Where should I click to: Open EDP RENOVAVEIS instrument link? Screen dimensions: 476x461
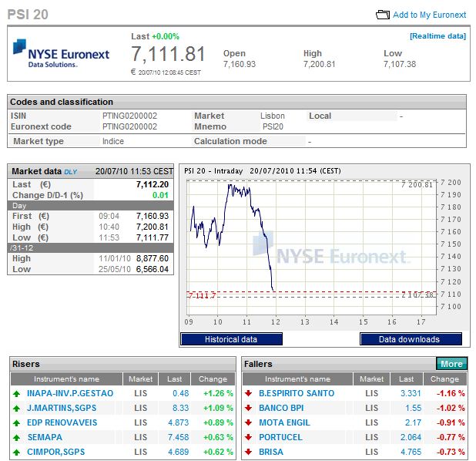62,422
